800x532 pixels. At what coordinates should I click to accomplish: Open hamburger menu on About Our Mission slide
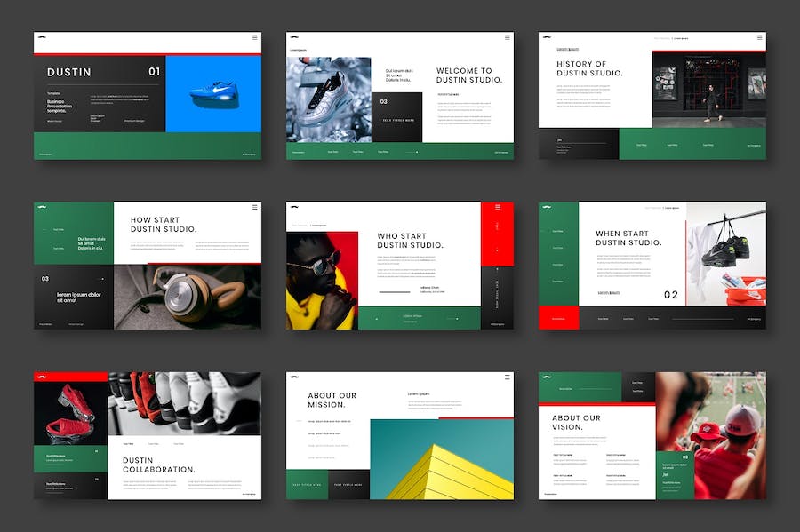pos(508,377)
